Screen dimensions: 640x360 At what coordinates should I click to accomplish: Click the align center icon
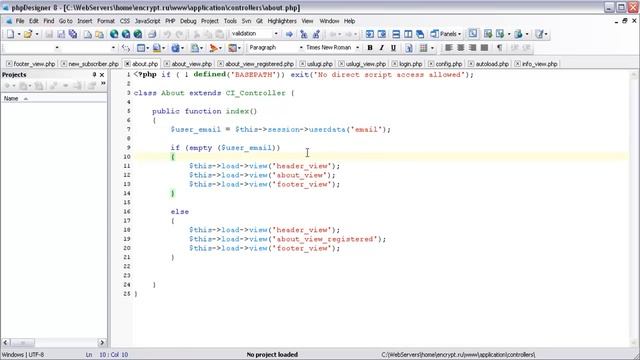pyautogui.click(x=460, y=48)
